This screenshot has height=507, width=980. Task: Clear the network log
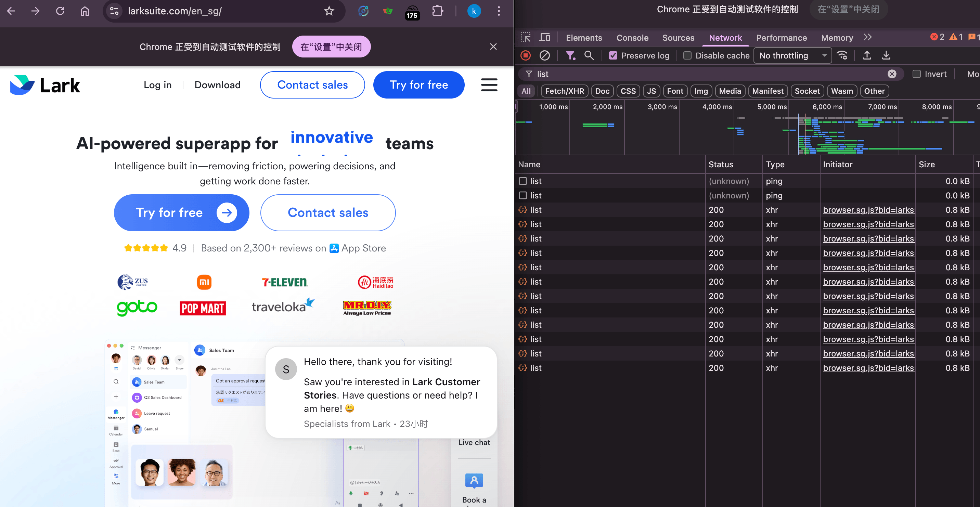[544, 55]
